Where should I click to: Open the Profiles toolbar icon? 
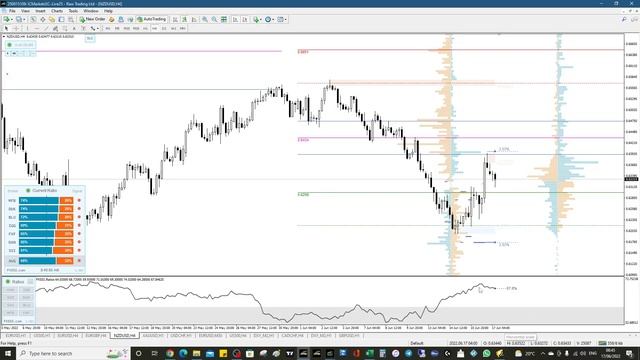pos(18,19)
